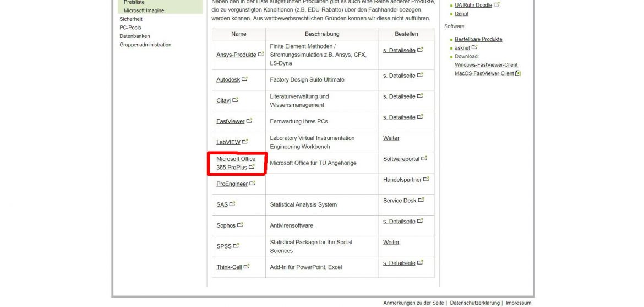Select Preisliste in the left navigation
This screenshot has width=644, height=307.
pos(134,2)
